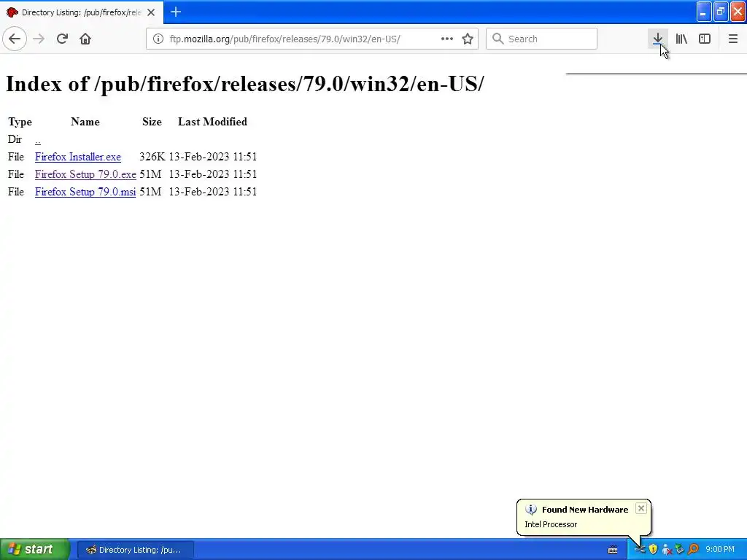Click the Directory Listing taskbar button
The image size is (747, 560).
(x=135, y=550)
